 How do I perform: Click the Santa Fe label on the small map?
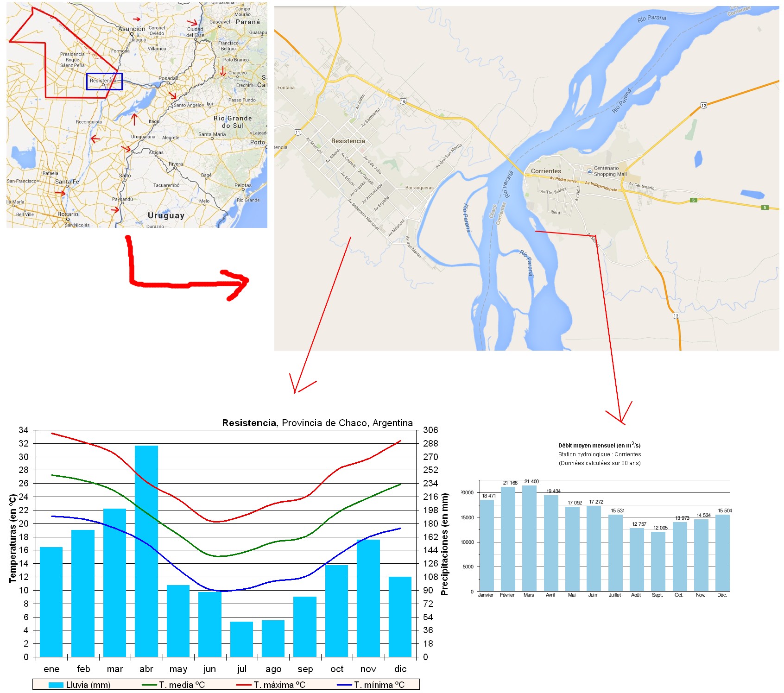[x=67, y=182]
